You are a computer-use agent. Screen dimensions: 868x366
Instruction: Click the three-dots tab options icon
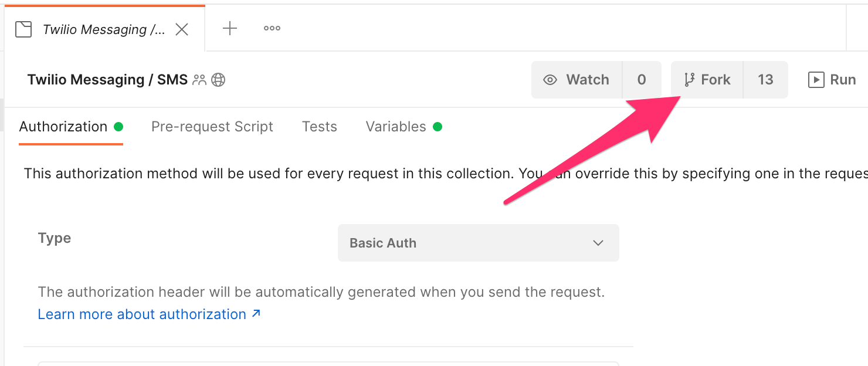[271, 28]
